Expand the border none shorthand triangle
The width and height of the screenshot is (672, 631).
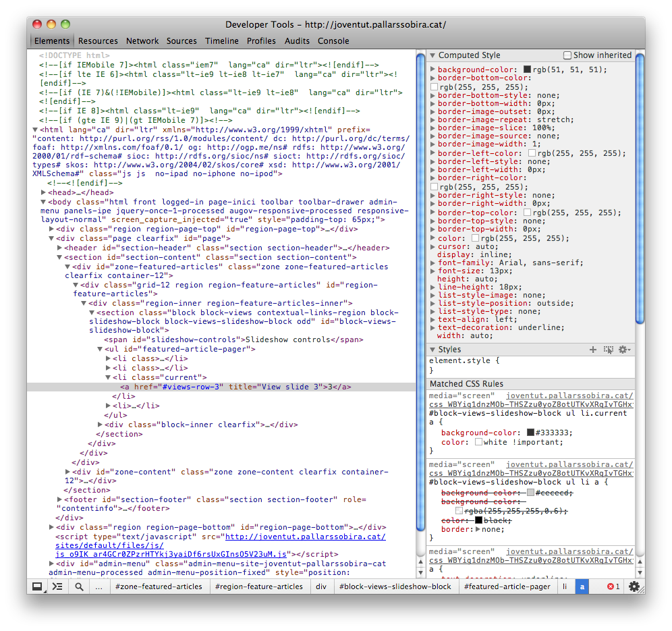pos(478,529)
